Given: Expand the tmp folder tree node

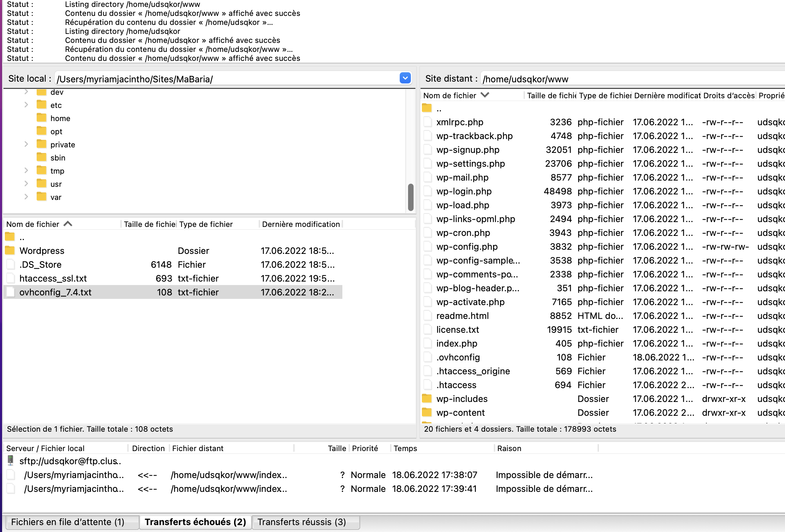Looking at the screenshot, I should [x=26, y=171].
